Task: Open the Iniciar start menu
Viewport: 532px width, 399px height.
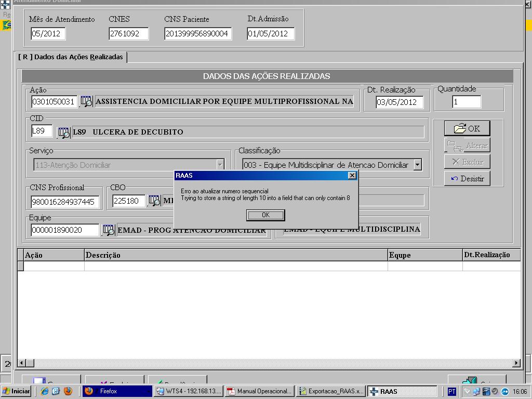Action: pyautogui.click(x=16, y=391)
